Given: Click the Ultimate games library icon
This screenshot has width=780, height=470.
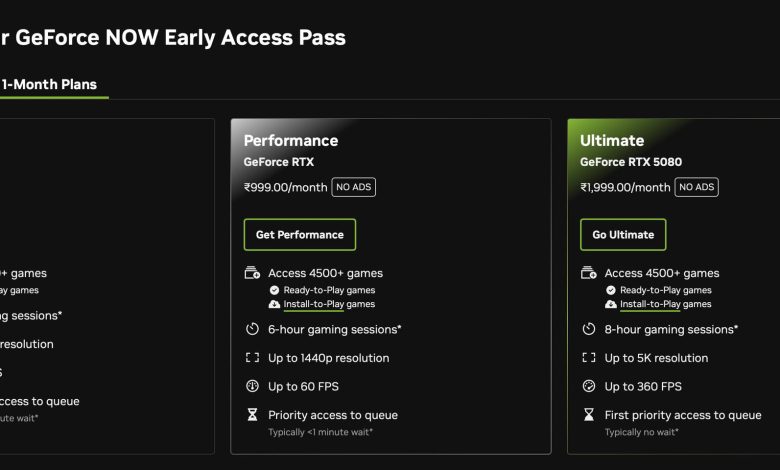Looking at the screenshot, I should [x=588, y=273].
